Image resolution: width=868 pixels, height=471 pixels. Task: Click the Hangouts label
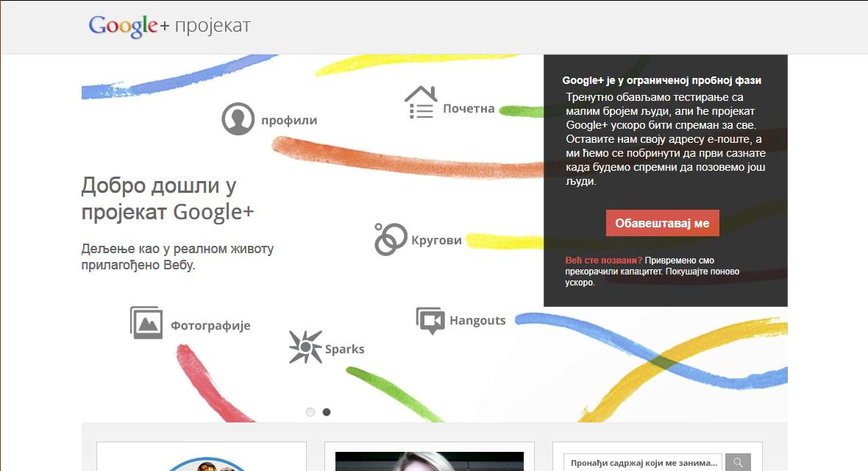pyautogui.click(x=477, y=320)
